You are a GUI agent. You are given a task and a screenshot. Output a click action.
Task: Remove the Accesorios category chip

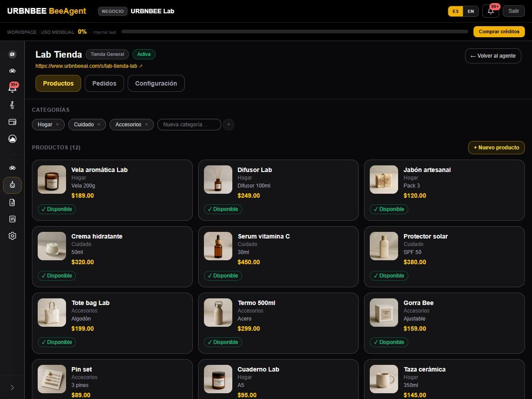(146, 125)
